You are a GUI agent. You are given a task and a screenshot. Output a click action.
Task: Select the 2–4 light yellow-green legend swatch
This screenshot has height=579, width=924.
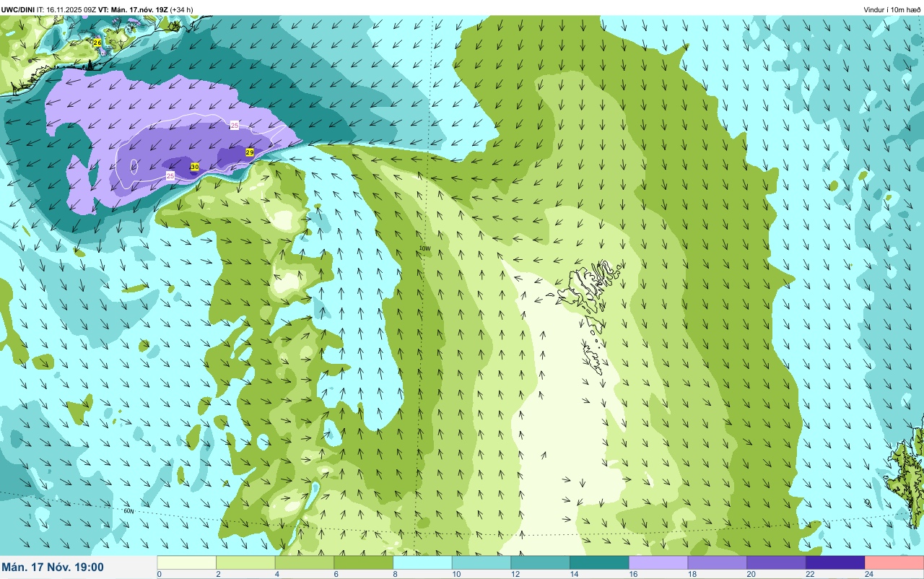(x=246, y=562)
